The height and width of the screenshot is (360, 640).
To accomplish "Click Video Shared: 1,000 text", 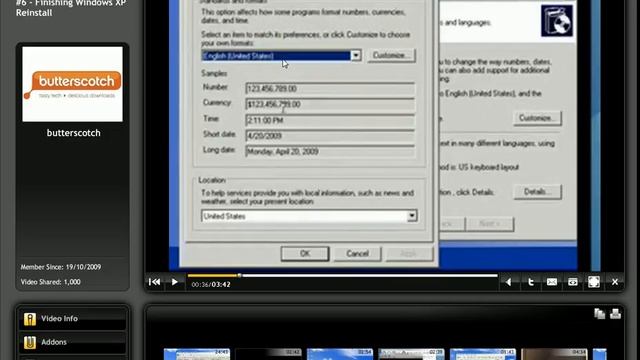I will (51, 282).
